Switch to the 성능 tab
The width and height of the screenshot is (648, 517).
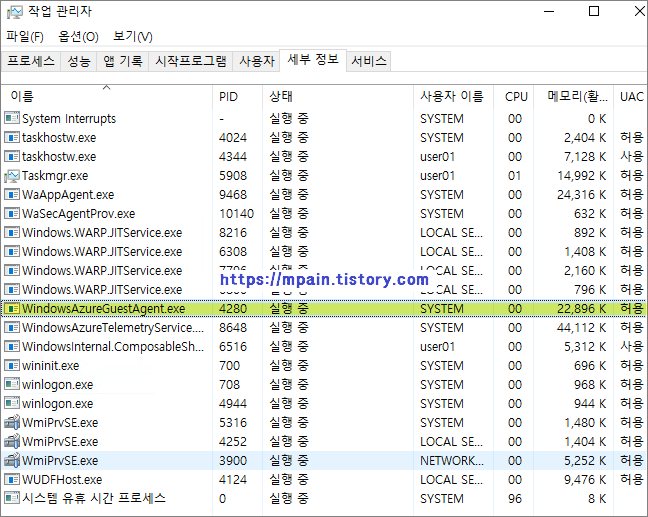[79, 62]
